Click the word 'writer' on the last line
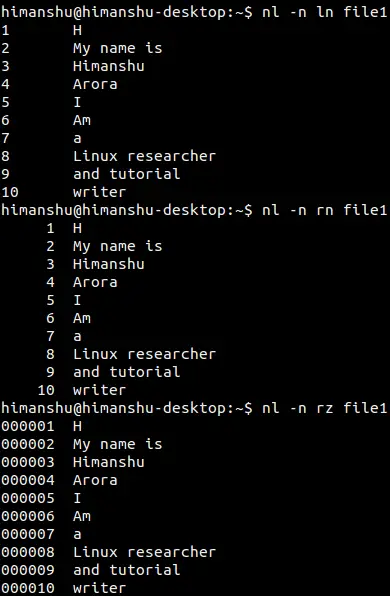 (x=100, y=588)
